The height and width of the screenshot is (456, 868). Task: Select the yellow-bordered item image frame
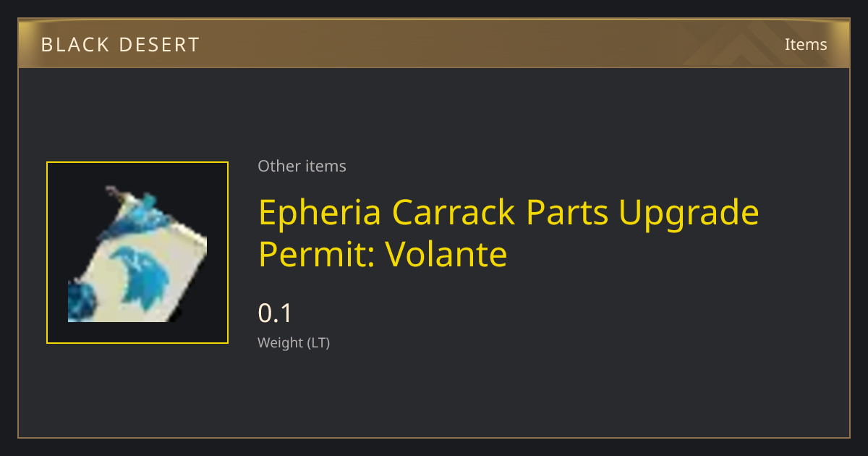[x=137, y=253]
